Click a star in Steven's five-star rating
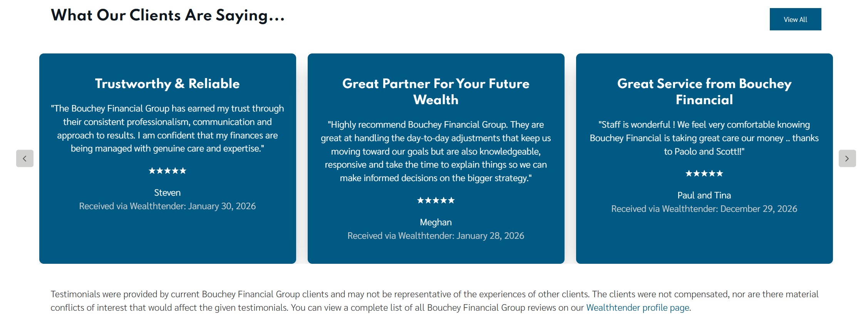 (167, 171)
